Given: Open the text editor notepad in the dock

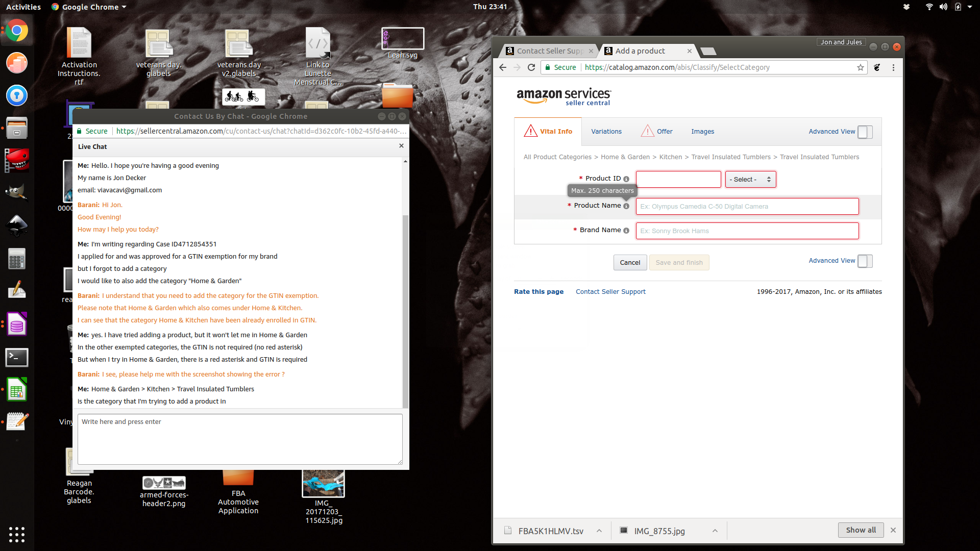Looking at the screenshot, I should (x=17, y=422).
